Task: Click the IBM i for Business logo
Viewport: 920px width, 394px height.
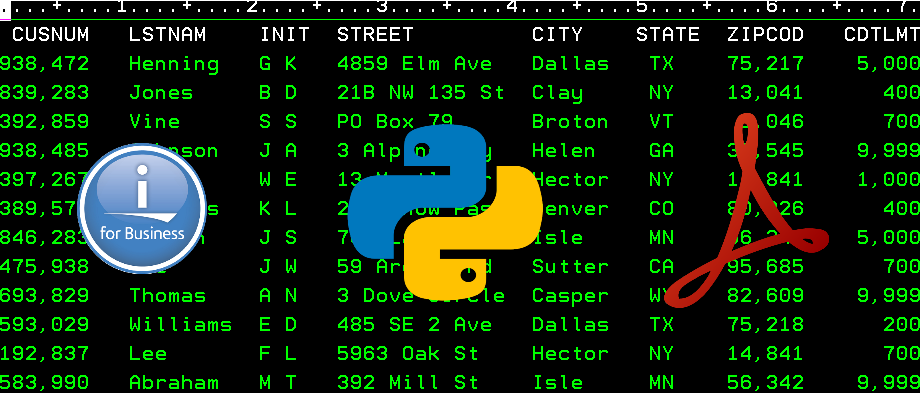Action: tap(142, 209)
